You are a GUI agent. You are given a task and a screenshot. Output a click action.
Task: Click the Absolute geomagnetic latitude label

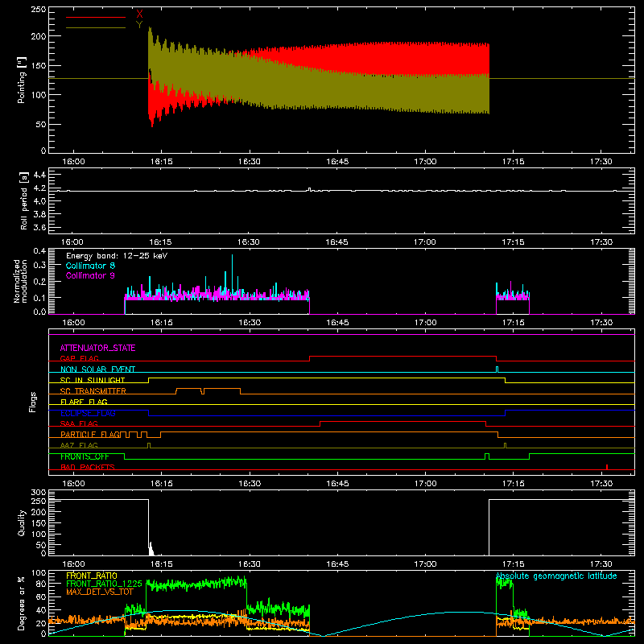(556, 576)
